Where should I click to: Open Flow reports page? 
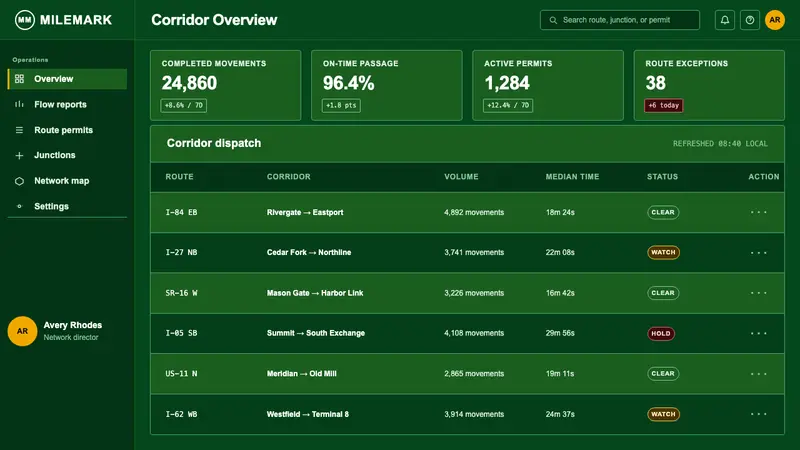click(67, 105)
